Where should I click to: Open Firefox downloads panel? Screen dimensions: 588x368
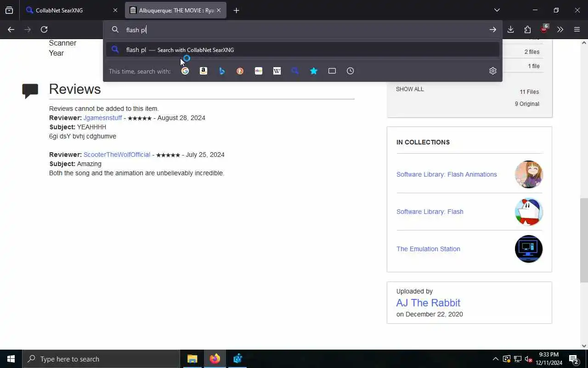[510, 29]
